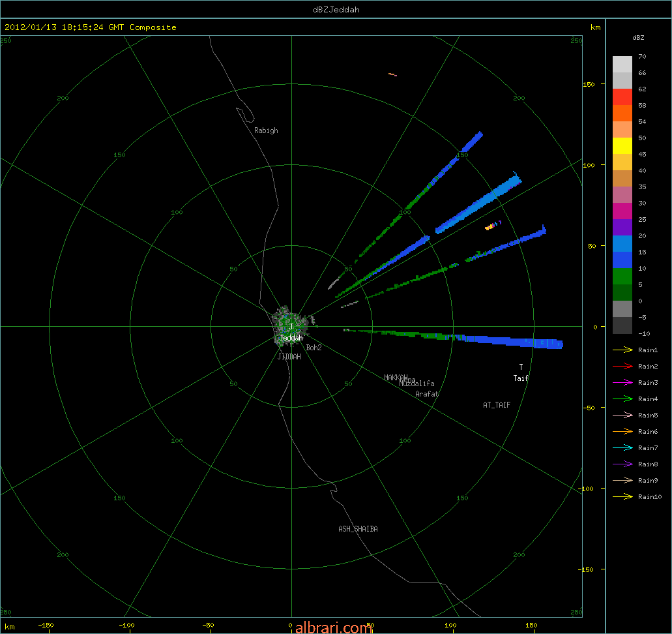This screenshot has height=634, width=672.
Task: Select the magenta Rain3 arrow icon
Action: 622,383
